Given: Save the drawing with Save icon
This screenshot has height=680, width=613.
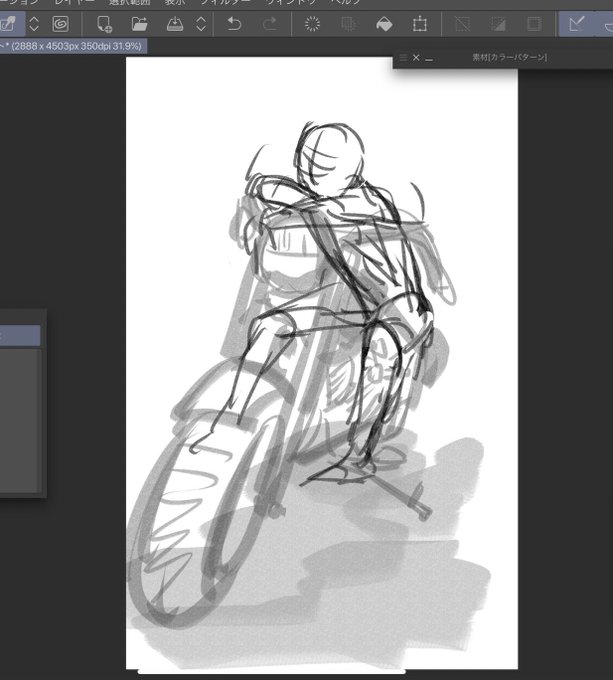Looking at the screenshot, I should 175,24.
